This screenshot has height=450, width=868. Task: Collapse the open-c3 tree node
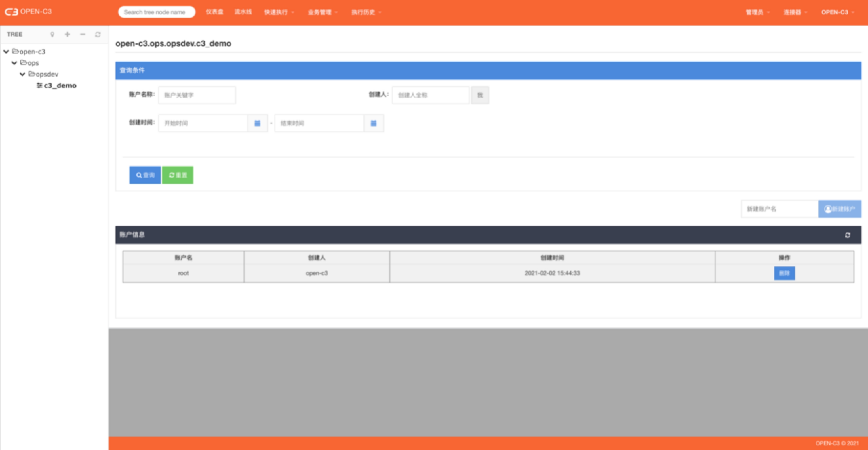coord(6,52)
